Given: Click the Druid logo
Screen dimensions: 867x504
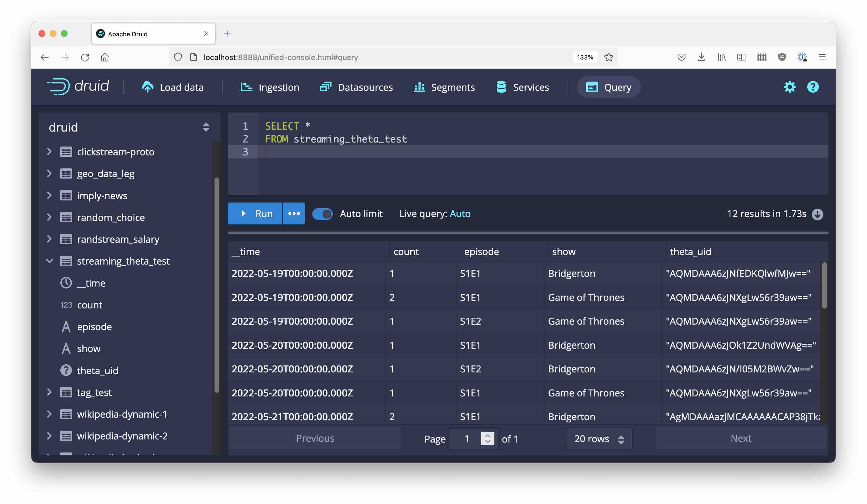Looking at the screenshot, I should (x=78, y=86).
